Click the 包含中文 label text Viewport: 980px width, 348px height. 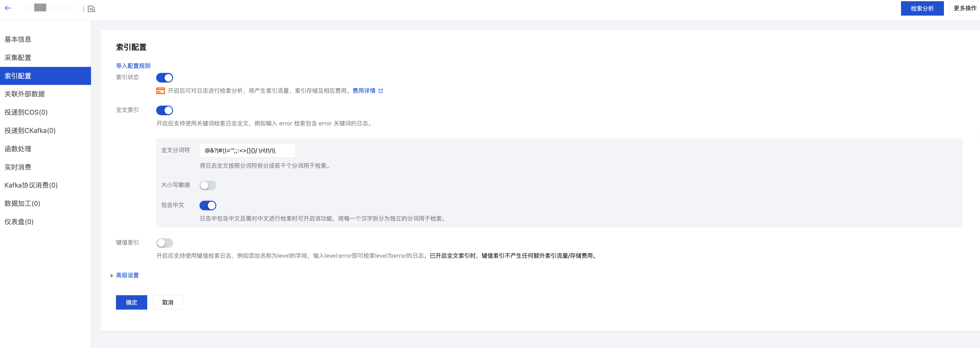click(x=173, y=205)
